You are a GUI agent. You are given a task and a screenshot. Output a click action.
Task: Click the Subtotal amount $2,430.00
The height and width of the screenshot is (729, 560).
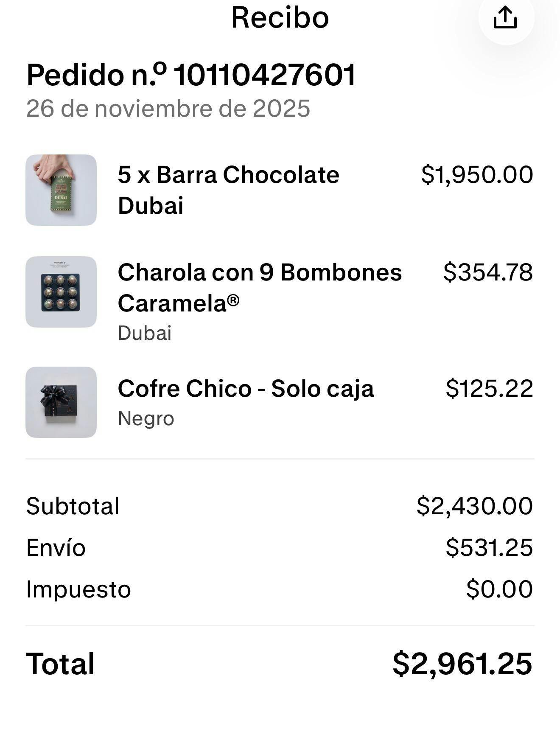tap(474, 506)
